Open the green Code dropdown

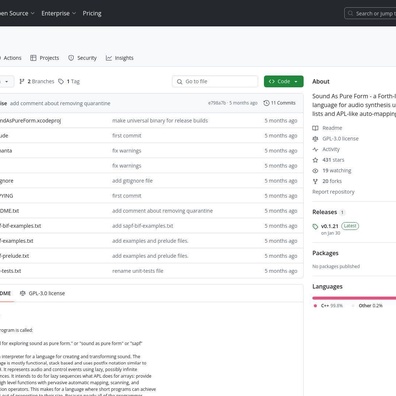[284, 81]
